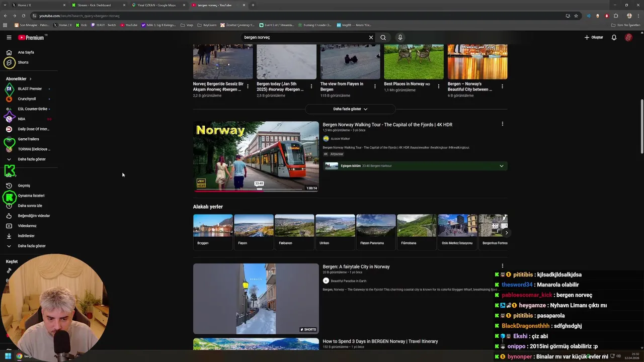The width and height of the screenshot is (644, 362).
Task: Open the YouTube account avatar menu
Action: click(x=628, y=37)
